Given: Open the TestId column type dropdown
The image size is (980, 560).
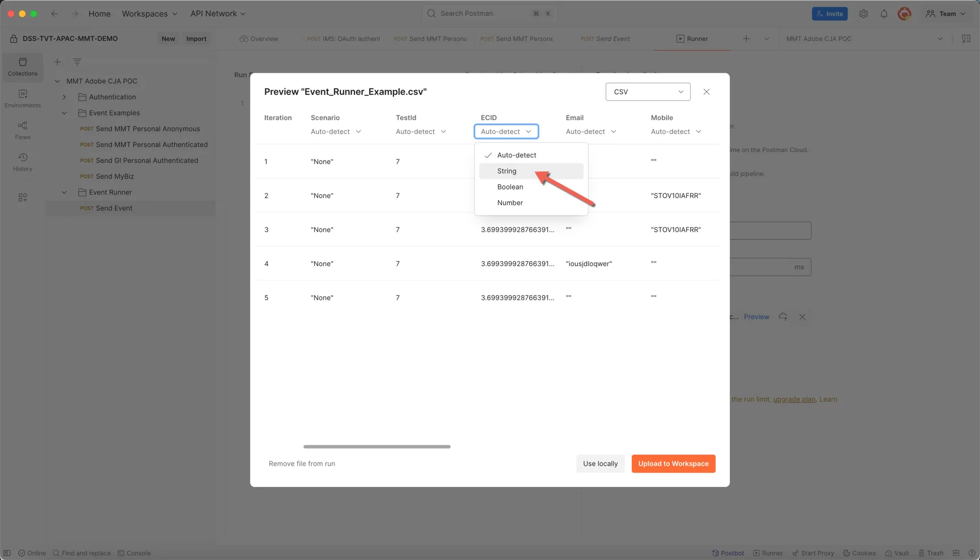Looking at the screenshot, I should click(x=421, y=132).
